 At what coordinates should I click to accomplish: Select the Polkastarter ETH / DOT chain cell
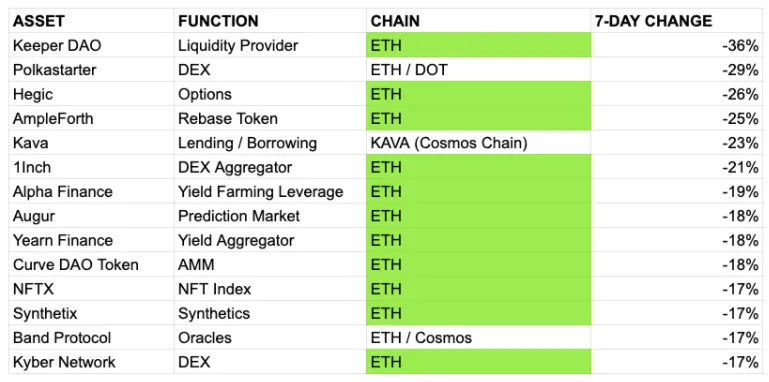point(479,70)
